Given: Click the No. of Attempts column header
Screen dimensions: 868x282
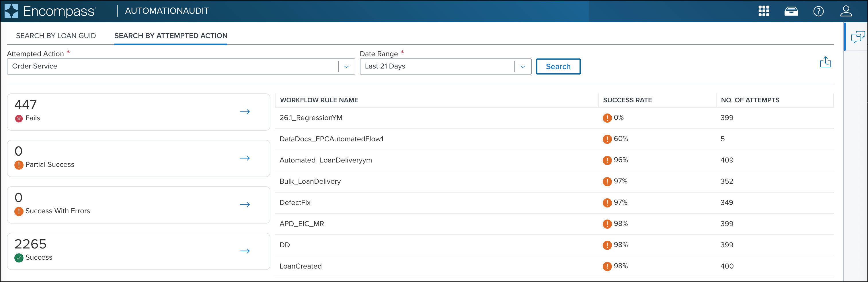Looking at the screenshot, I should tap(750, 100).
